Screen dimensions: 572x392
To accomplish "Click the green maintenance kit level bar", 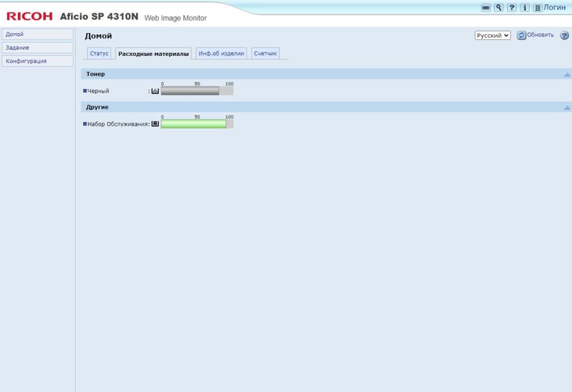I will click(193, 124).
